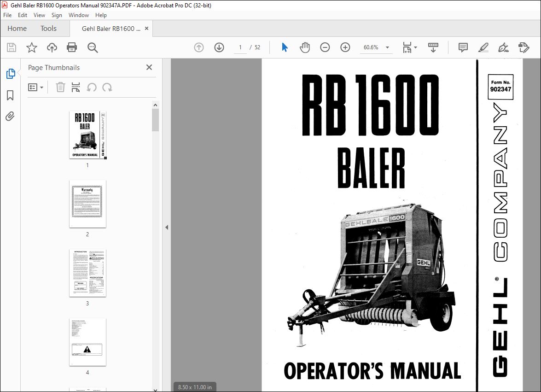
Task: Choose the Selection arrow tool
Action: (285, 47)
